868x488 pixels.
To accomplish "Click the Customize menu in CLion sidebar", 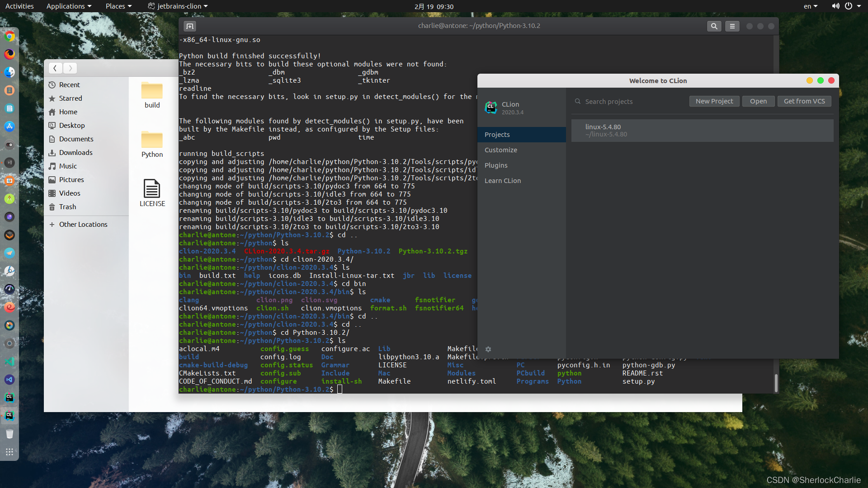I will click(x=501, y=150).
